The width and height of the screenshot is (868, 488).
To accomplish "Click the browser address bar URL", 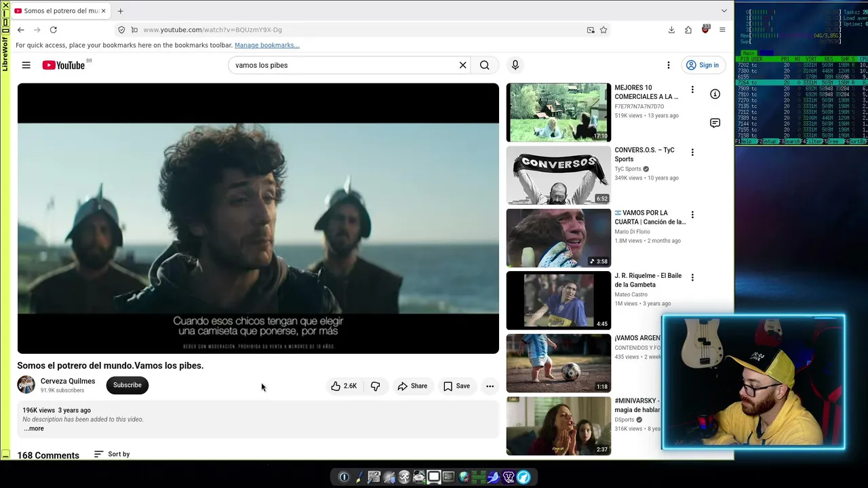I will pyautogui.click(x=212, y=30).
